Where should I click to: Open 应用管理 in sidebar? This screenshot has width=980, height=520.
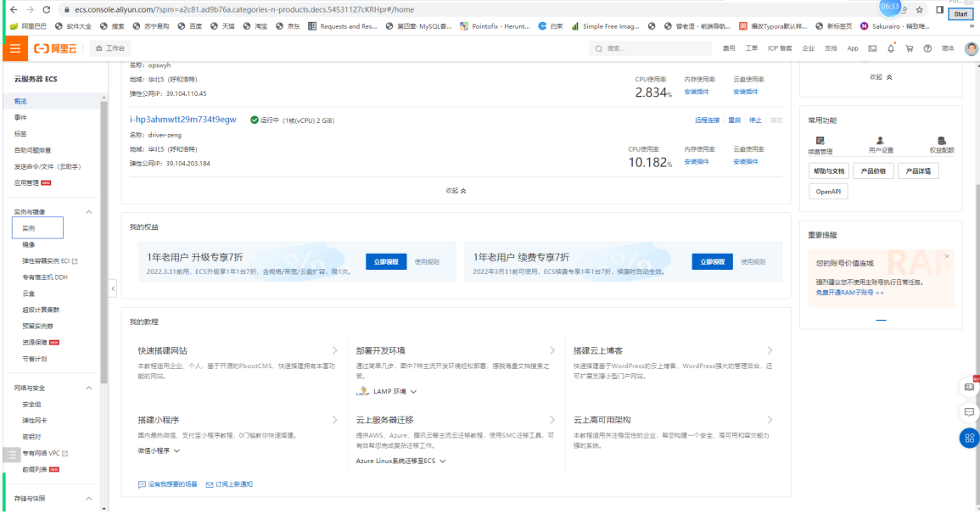click(26, 183)
